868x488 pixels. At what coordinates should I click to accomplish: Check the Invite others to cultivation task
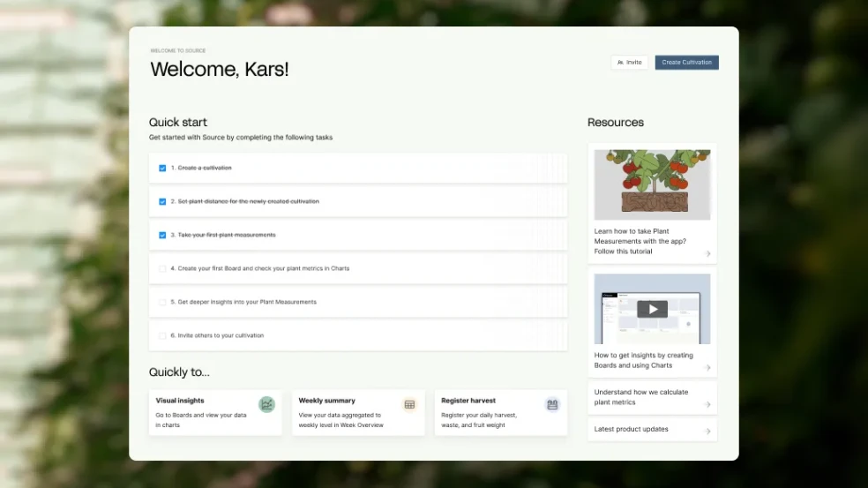(162, 335)
